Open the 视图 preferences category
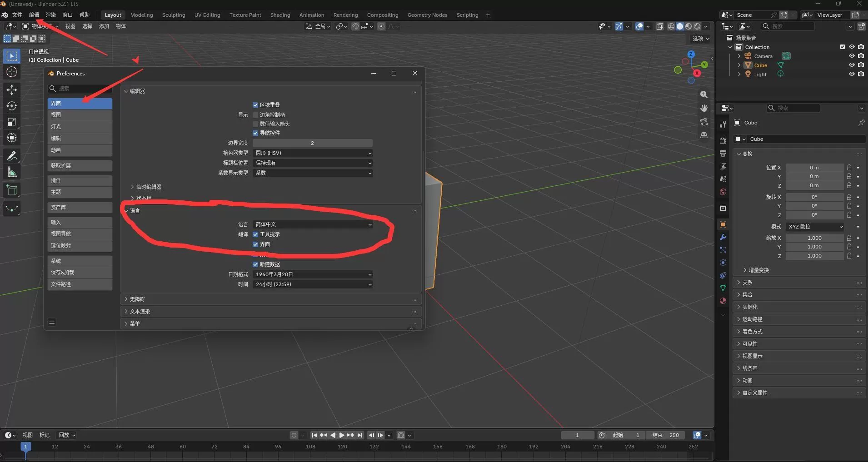 click(x=80, y=115)
